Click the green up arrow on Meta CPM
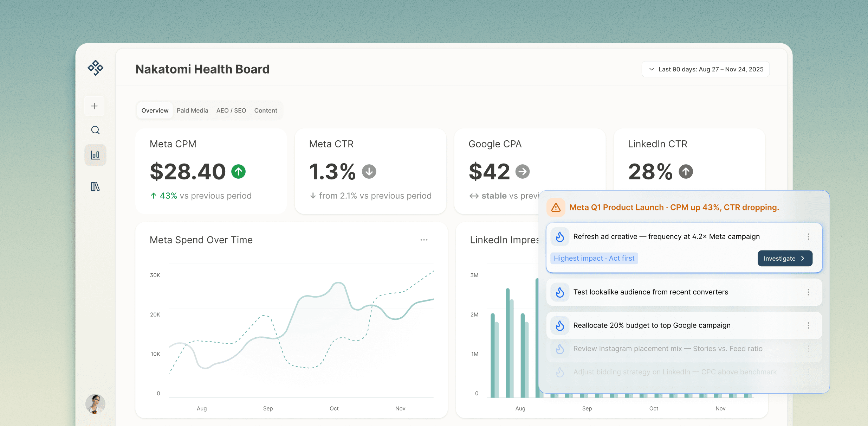 click(x=239, y=172)
